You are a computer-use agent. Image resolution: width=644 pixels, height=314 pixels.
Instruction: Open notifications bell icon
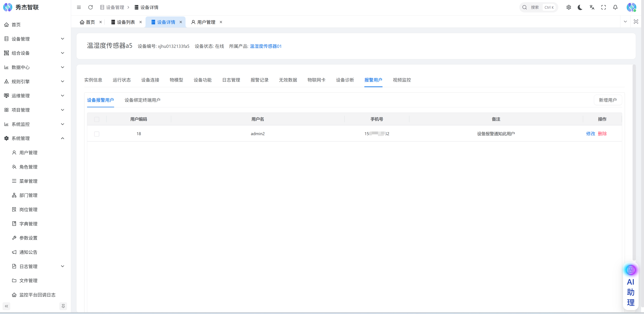(615, 7)
